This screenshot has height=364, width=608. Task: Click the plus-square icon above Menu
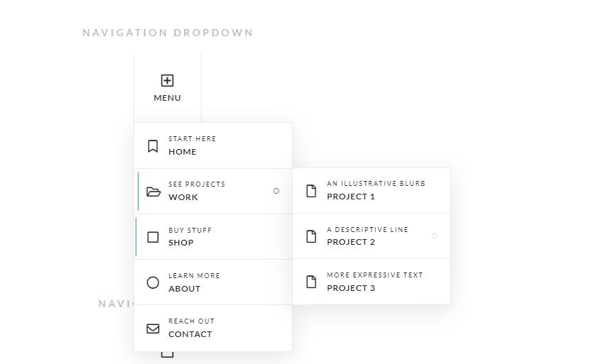click(167, 81)
